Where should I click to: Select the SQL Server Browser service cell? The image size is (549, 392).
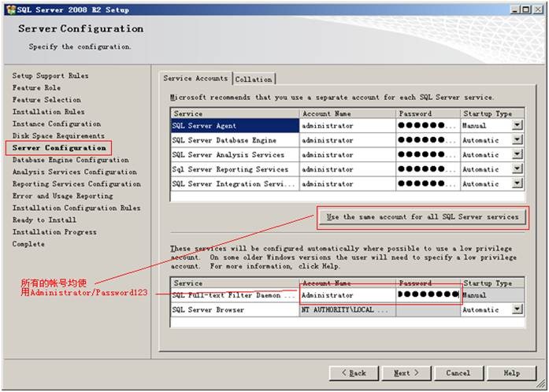(235, 310)
